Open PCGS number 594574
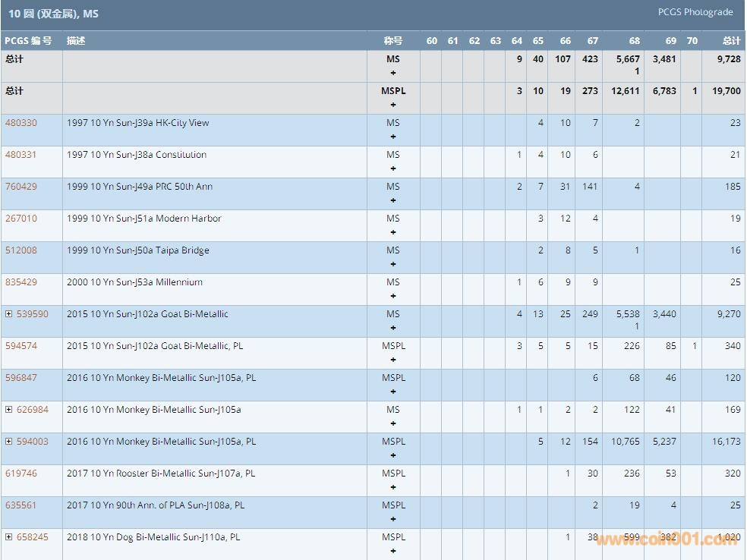Image resolution: width=747 pixels, height=560 pixels. [x=21, y=346]
